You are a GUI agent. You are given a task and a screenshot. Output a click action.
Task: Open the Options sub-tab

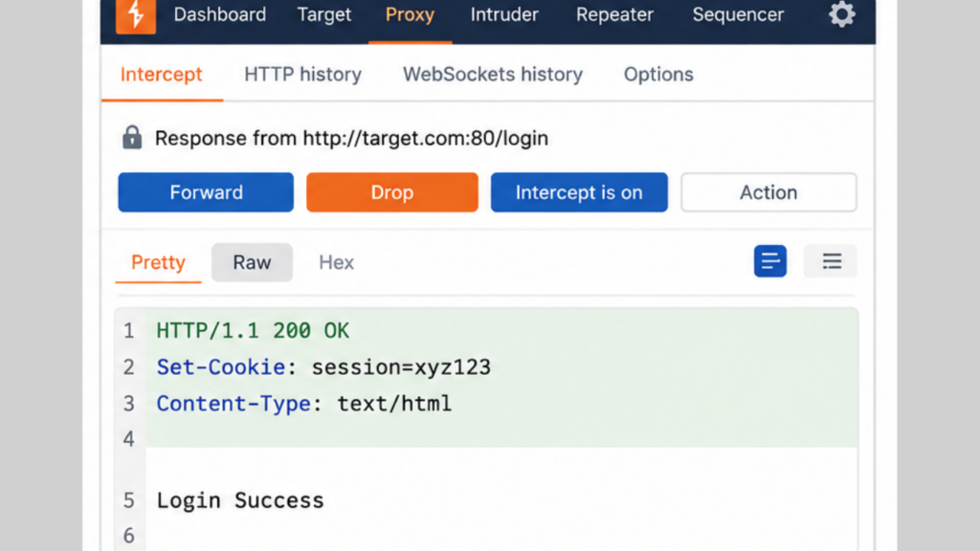pyautogui.click(x=658, y=75)
